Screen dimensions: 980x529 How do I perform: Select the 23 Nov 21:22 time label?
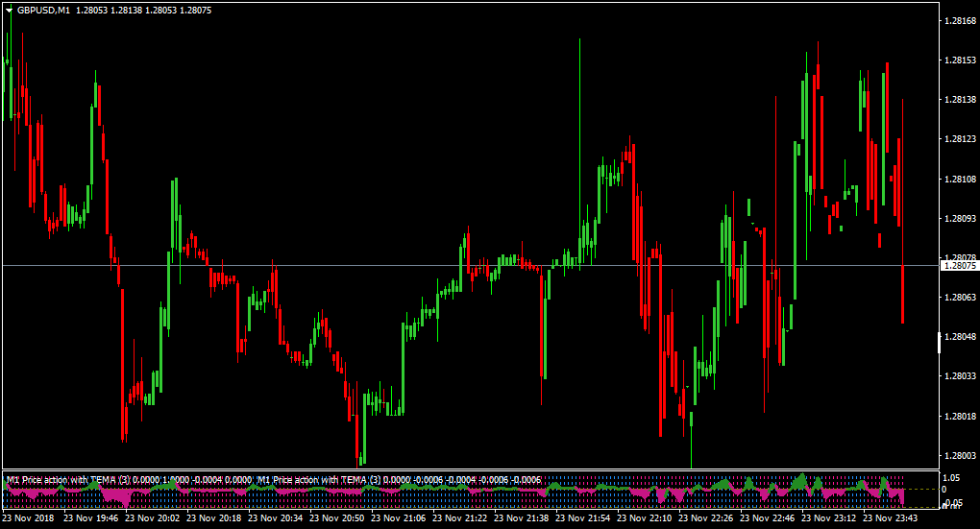click(x=459, y=517)
